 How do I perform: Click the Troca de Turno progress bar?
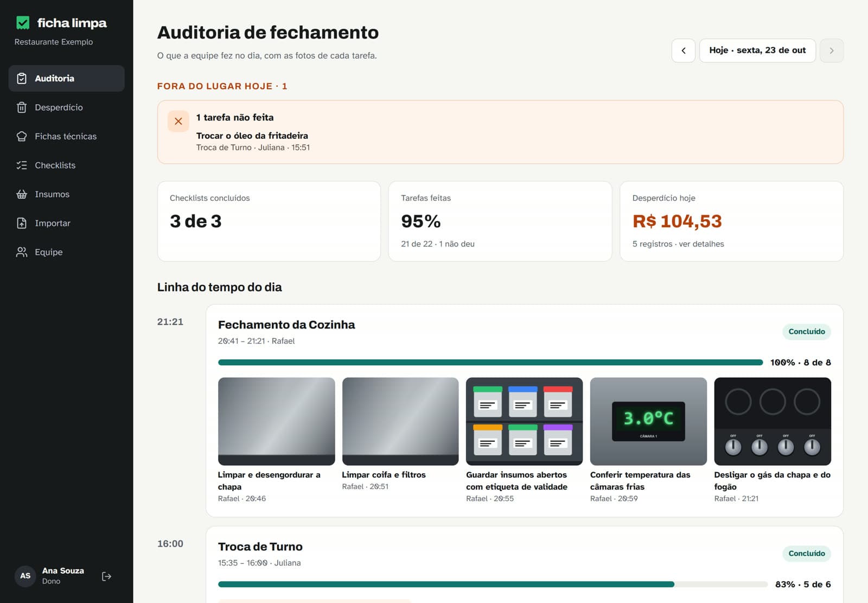pos(493,585)
